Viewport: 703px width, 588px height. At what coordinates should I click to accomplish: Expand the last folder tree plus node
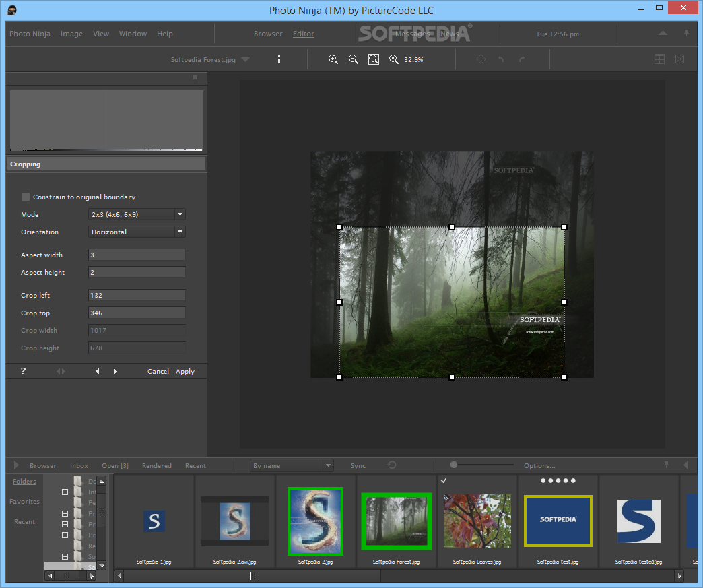pyautogui.click(x=65, y=556)
